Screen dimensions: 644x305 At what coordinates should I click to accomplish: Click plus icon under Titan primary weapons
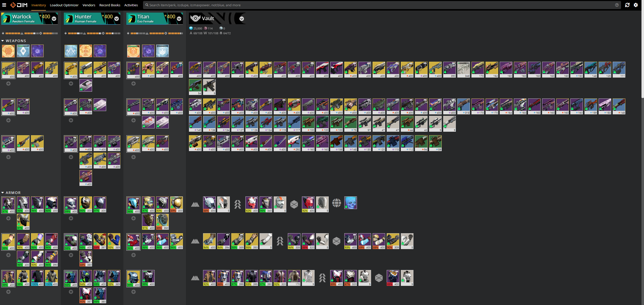pyautogui.click(x=133, y=84)
